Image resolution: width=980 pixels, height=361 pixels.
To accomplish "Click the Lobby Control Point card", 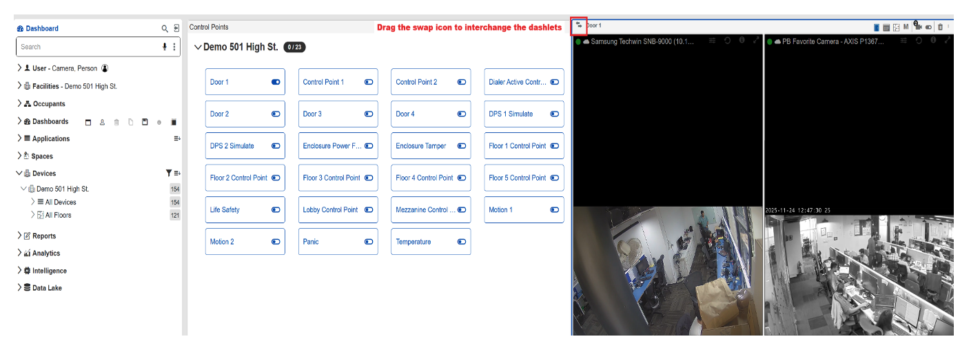I will 338,209.
